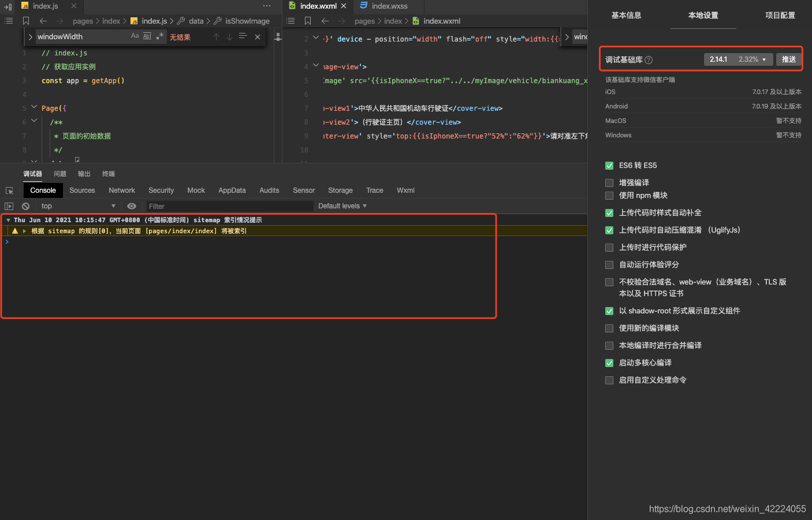Switch to the Mock devtools tab

coord(196,190)
